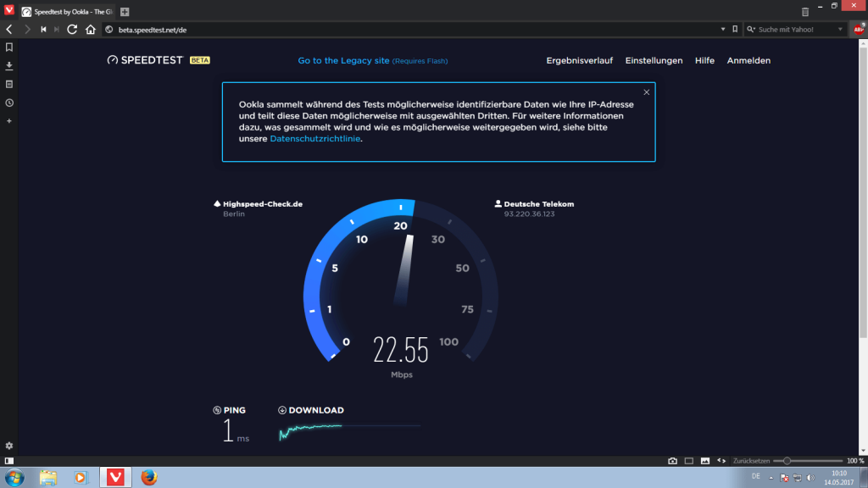Click the scrollbar down arrow
Screen dimensions: 868x488
point(863,451)
